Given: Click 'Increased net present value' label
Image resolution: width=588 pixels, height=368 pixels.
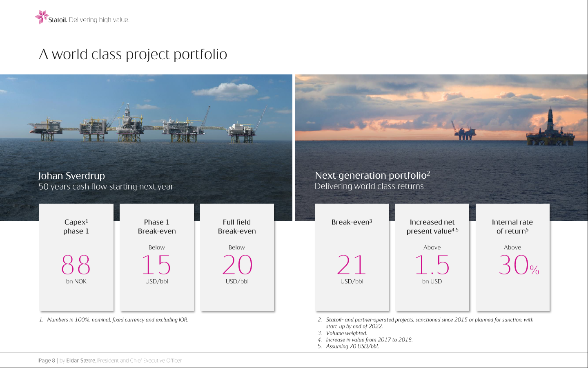Looking at the screenshot, I should point(432,227).
